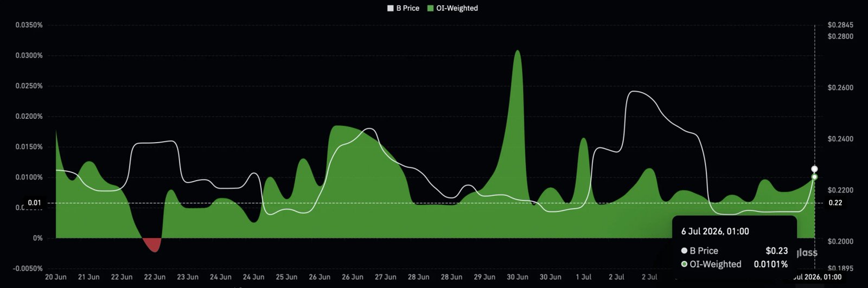
Task: Toggle the B Price series label in legend
Action: [x=407, y=8]
